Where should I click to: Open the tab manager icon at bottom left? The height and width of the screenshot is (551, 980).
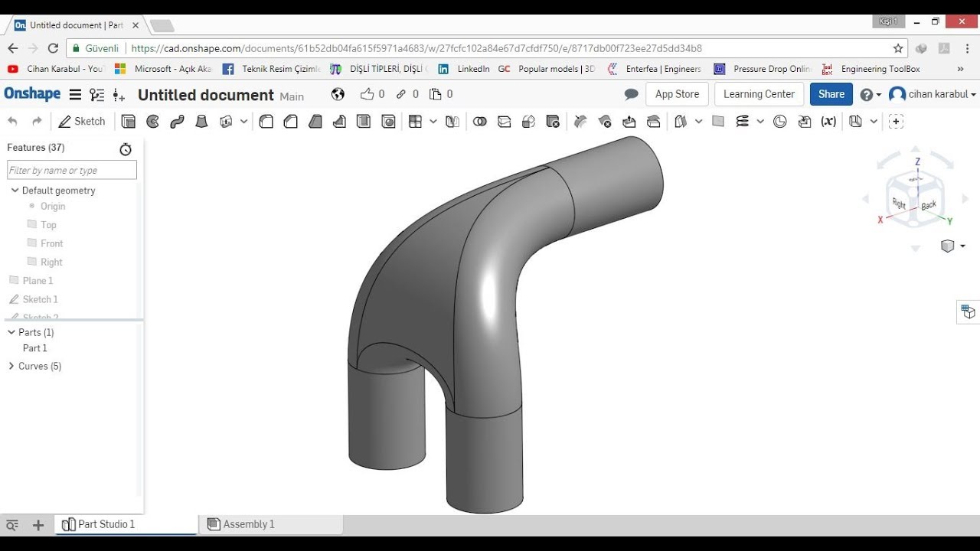click(x=12, y=525)
